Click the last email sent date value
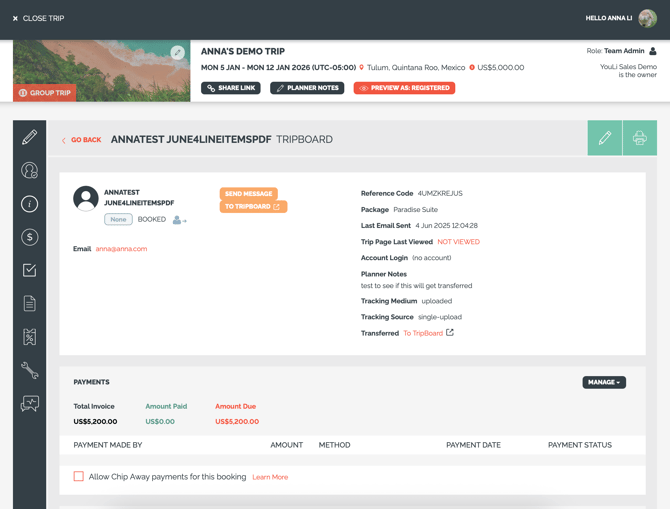Viewport: 670px width, 509px height. coord(447,226)
